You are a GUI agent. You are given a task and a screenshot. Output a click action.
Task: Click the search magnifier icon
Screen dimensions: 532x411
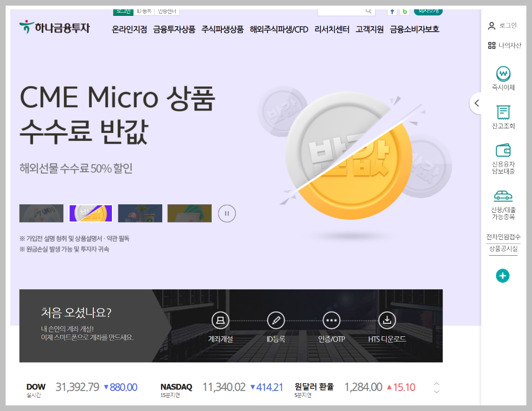368,12
